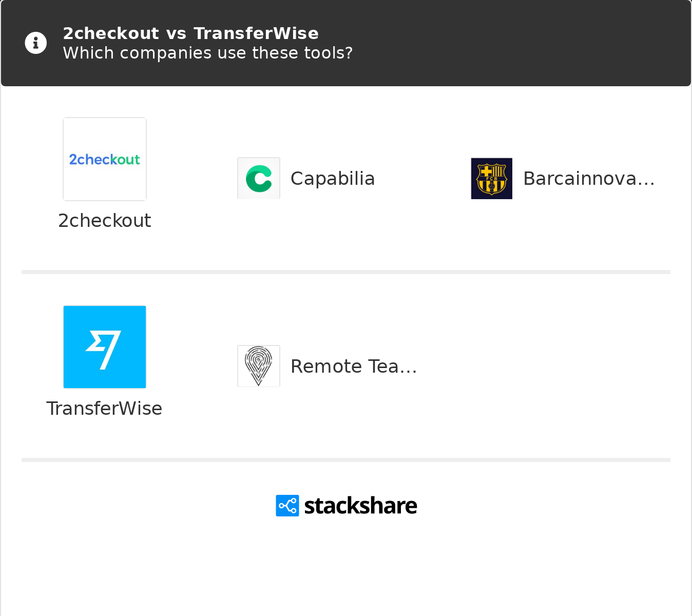Click the info circle icon in header
This screenshot has height=616, width=692.
click(35, 43)
